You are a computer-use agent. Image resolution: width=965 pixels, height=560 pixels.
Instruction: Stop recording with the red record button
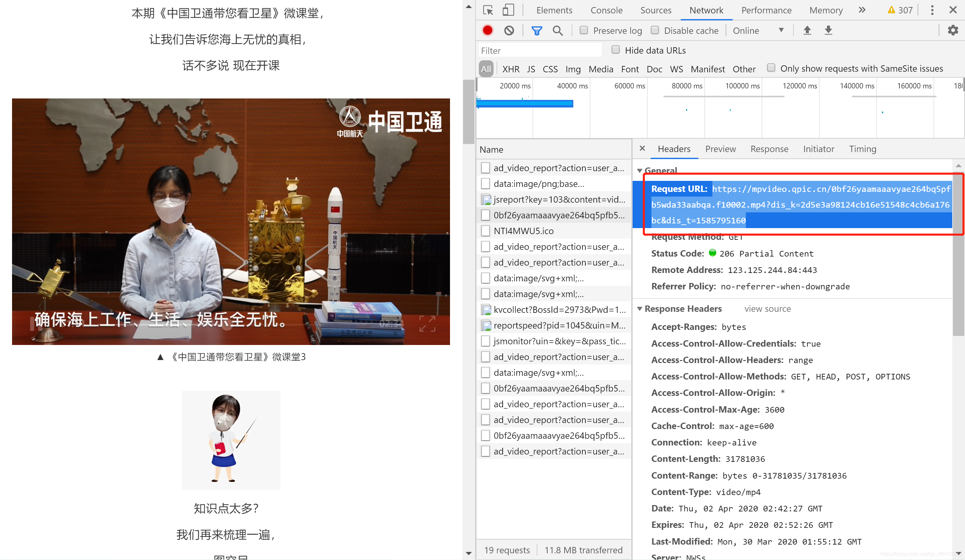click(488, 30)
